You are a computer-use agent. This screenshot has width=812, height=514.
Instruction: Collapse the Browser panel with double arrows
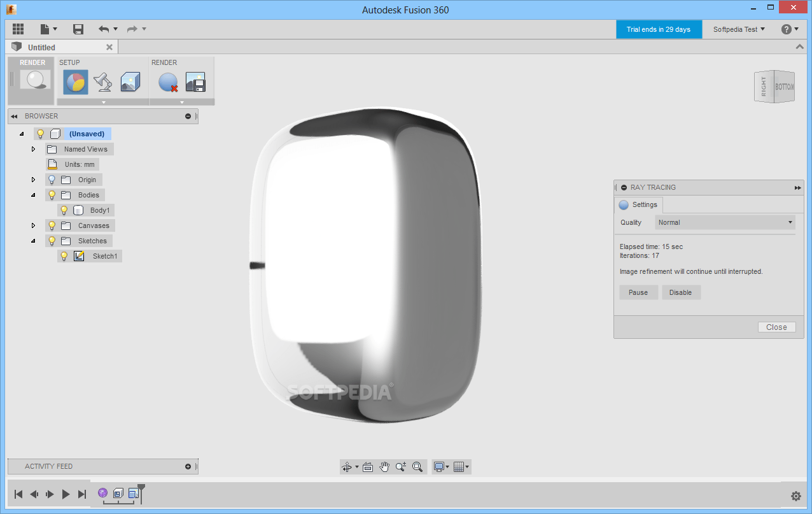[14, 116]
